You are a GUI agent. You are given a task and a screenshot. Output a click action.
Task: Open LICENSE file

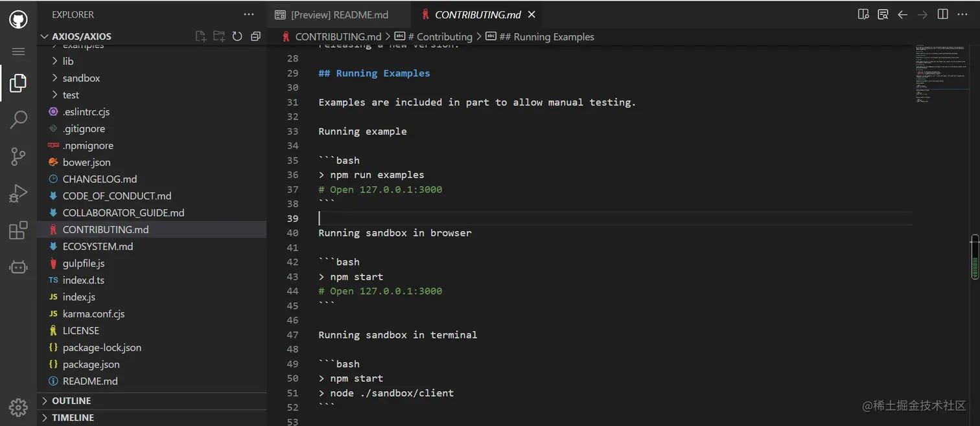(x=152, y=330)
